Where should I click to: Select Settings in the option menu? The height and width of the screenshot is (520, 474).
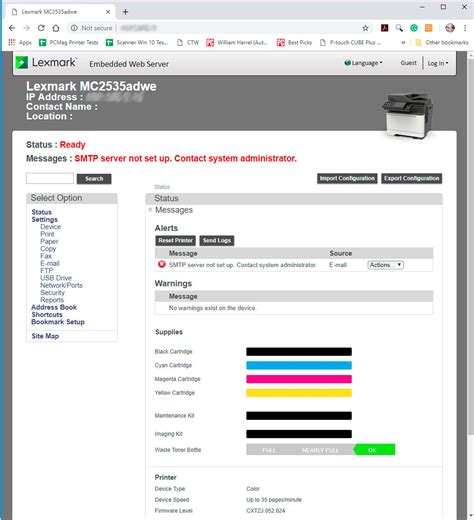click(45, 219)
